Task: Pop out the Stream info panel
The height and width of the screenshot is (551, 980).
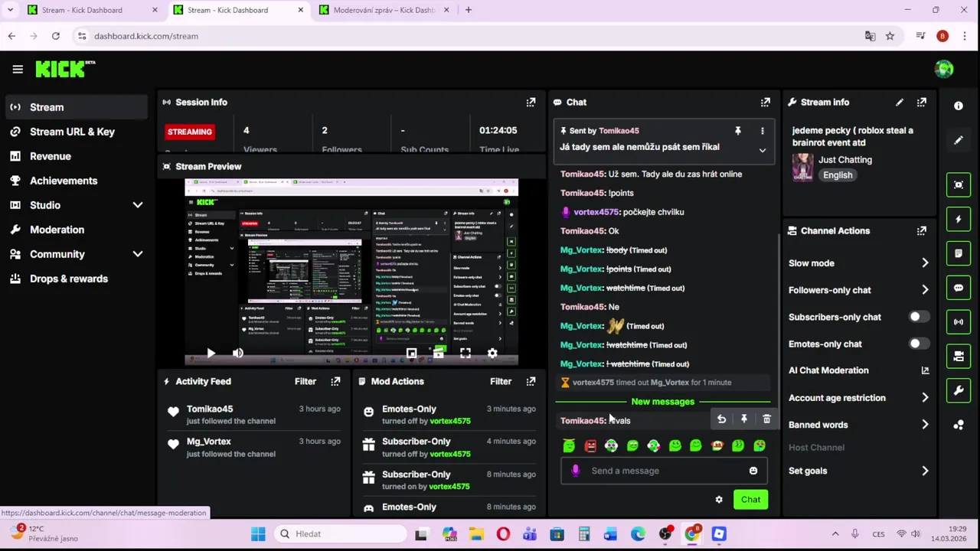Action: (921, 102)
